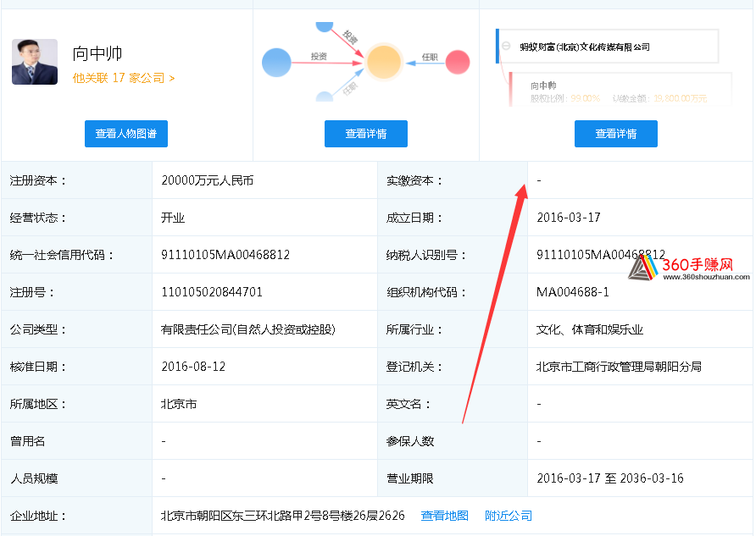Click the profile photo of 向中帅

(x=35, y=62)
